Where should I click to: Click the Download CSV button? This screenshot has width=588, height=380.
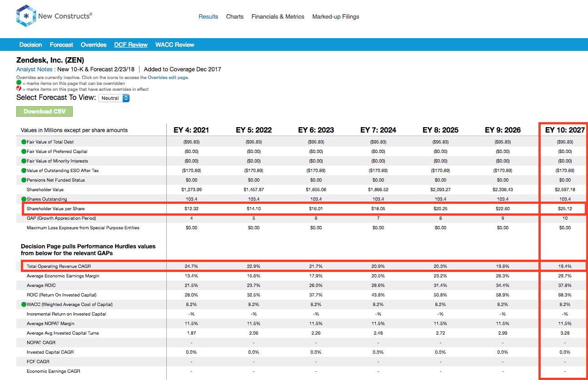pyautogui.click(x=45, y=111)
